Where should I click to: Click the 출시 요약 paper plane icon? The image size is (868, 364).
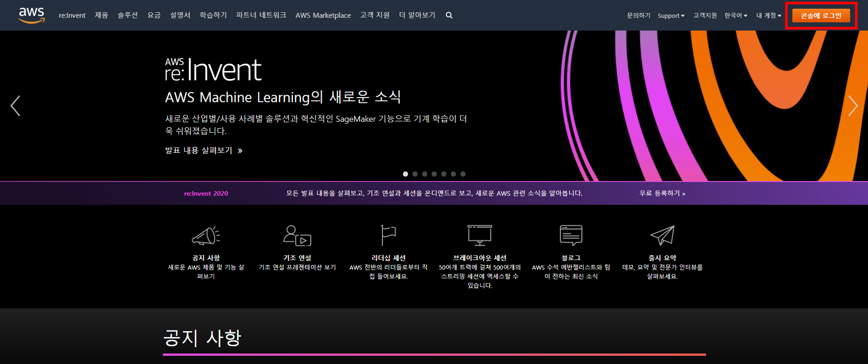(x=662, y=236)
